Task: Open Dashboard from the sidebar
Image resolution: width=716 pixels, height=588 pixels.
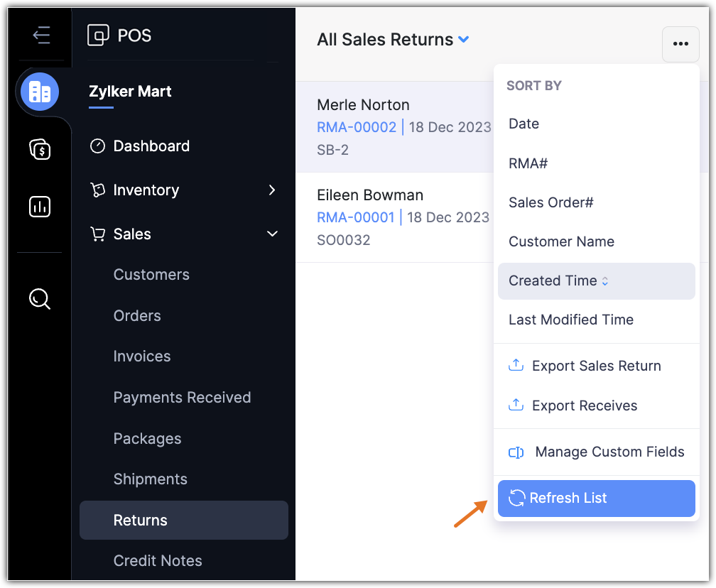Action: pyautogui.click(x=151, y=146)
